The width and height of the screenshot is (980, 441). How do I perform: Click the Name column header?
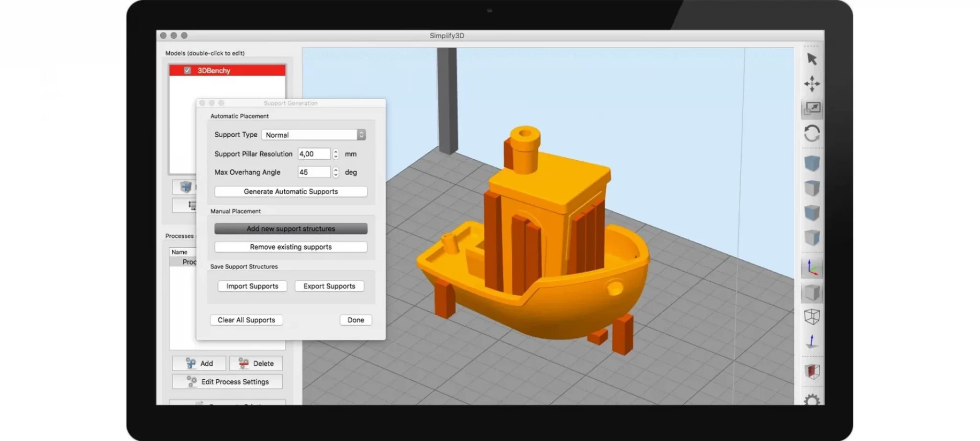(183, 252)
